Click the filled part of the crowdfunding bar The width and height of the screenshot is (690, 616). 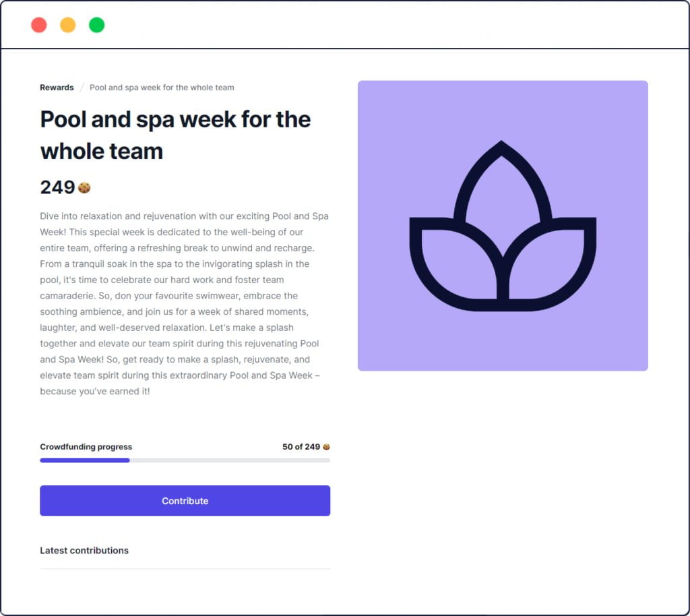(x=84, y=460)
